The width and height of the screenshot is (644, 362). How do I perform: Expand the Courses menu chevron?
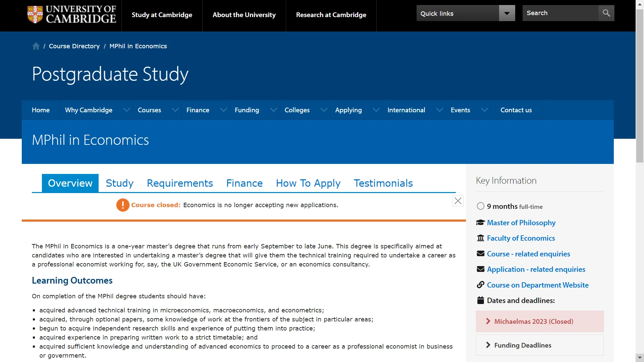[175, 110]
